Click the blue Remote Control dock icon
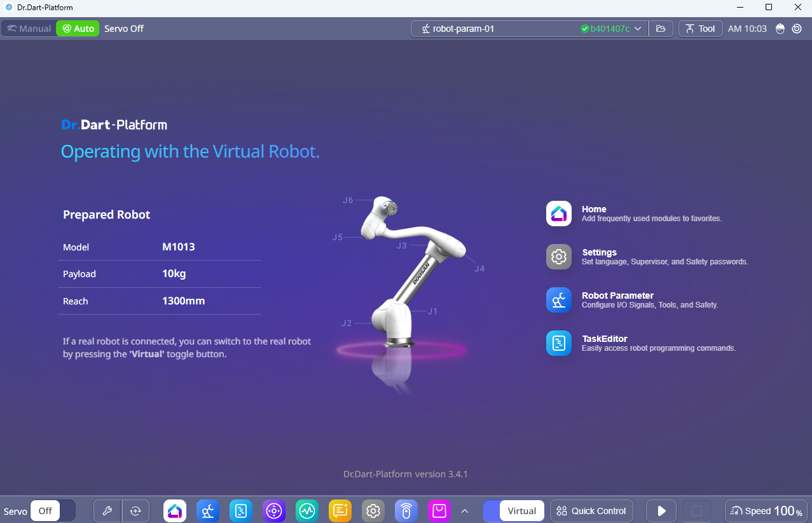This screenshot has width=812, height=523. 406,511
